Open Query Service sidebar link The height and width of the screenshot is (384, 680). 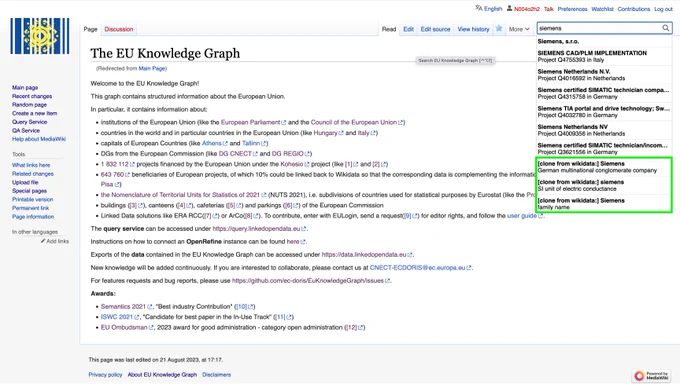29,122
